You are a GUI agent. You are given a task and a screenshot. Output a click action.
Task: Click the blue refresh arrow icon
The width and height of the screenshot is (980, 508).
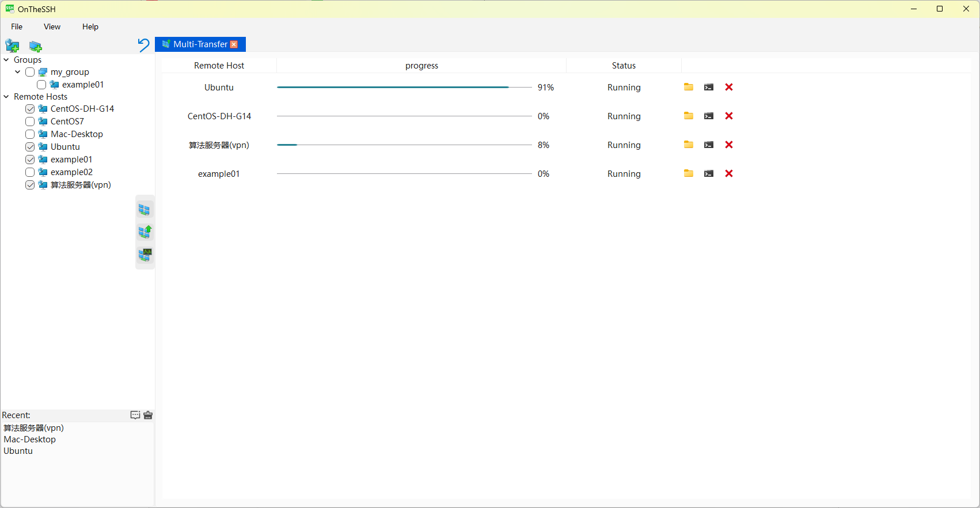click(143, 45)
